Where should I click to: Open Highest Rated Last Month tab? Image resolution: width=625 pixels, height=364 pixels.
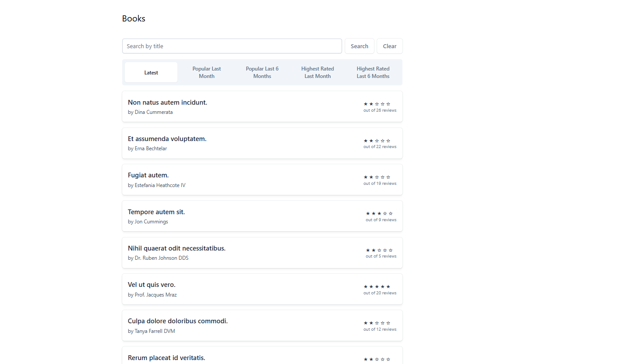tap(318, 72)
